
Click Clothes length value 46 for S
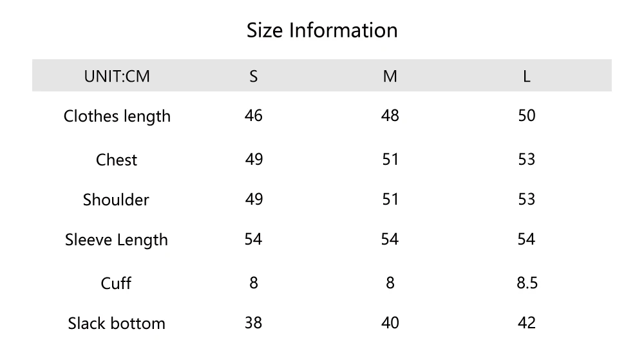click(254, 115)
